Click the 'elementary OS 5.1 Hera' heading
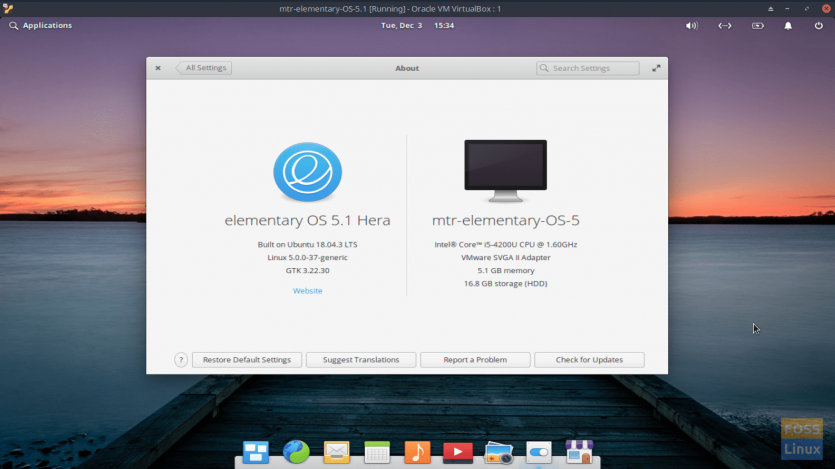The height and width of the screenshot is (469, 835). click(x=307, y=220)
